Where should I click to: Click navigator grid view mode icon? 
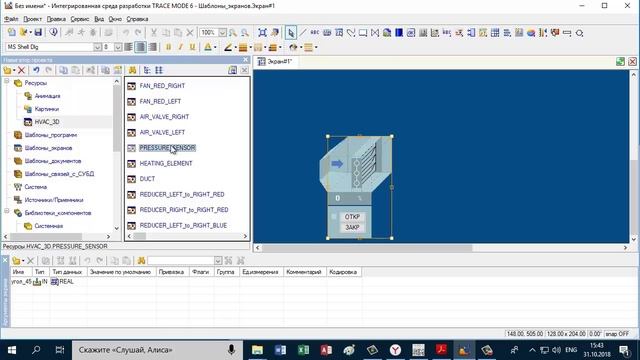159,70
